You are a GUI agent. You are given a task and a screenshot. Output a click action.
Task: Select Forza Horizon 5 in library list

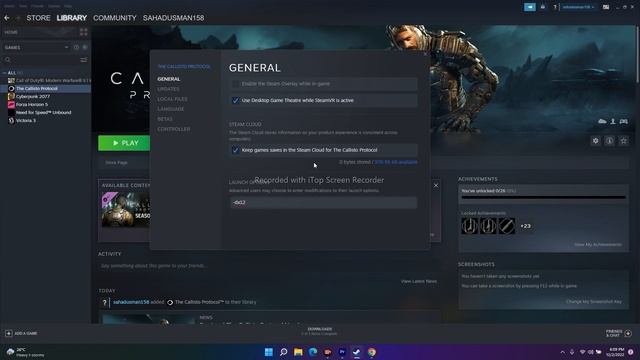tap(32, 104)
